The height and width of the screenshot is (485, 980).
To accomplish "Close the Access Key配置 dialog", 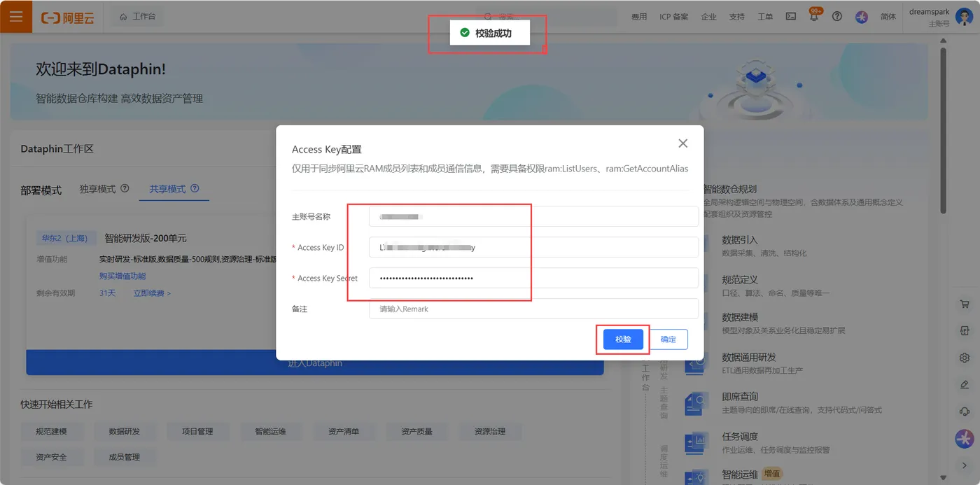I will [x=683, y=143].
